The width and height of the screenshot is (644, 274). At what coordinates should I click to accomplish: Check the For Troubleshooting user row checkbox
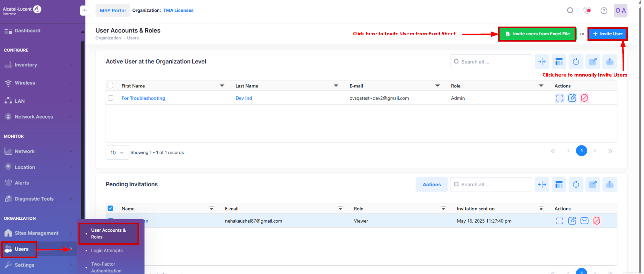(x=111, y=98)
